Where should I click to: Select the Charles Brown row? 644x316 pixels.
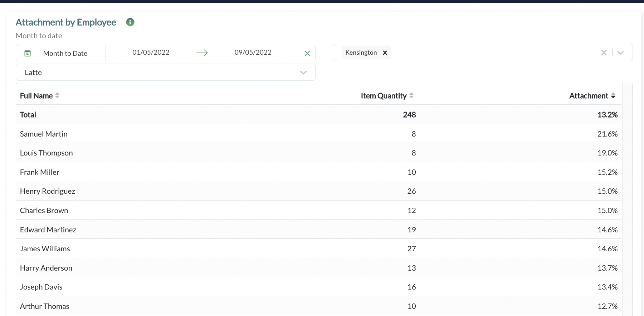tap(319, 210)
